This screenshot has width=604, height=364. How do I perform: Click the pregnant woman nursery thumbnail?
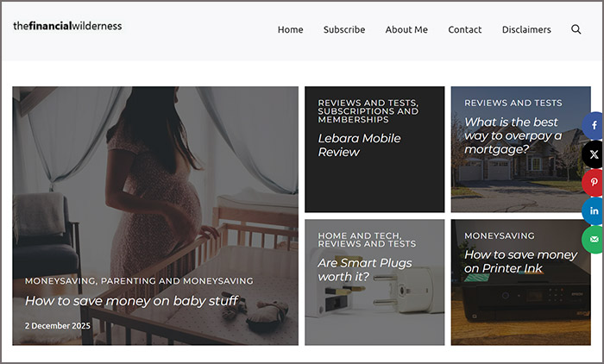click(x=155, y=173)
